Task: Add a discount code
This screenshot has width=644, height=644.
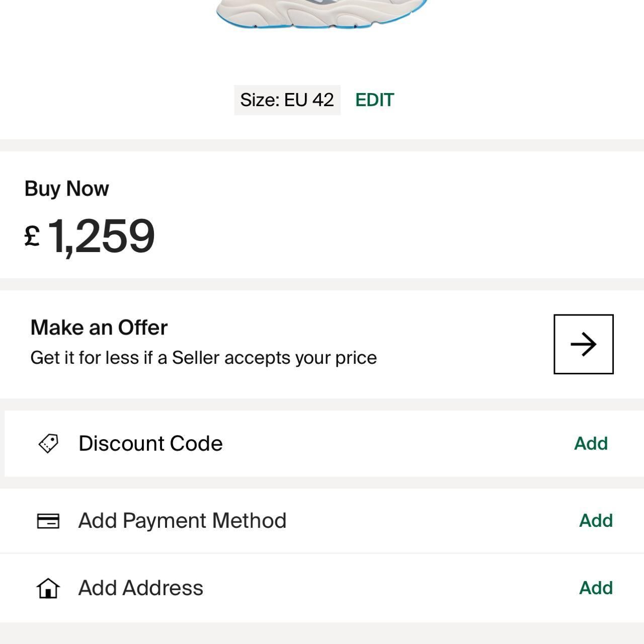Action: coord(591,443)
